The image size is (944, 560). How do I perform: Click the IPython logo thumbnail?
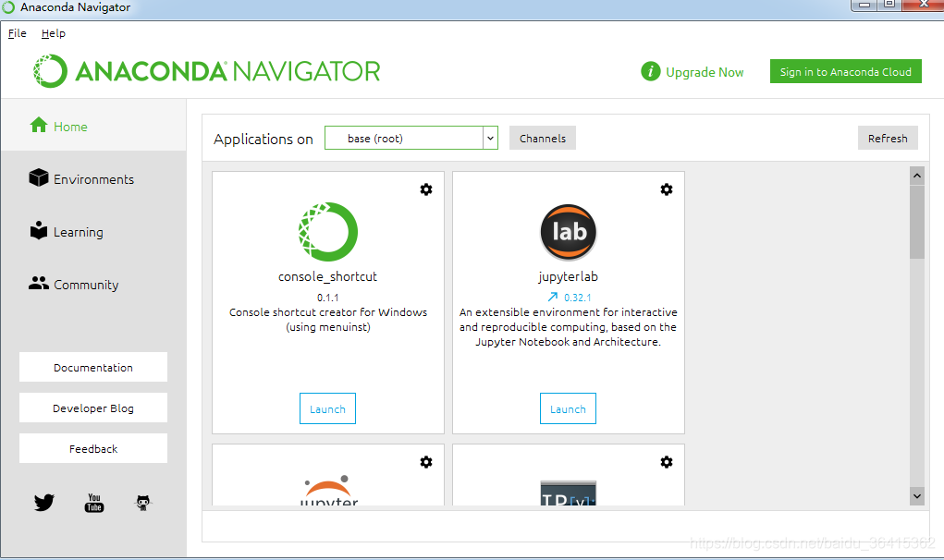[569, 493]
